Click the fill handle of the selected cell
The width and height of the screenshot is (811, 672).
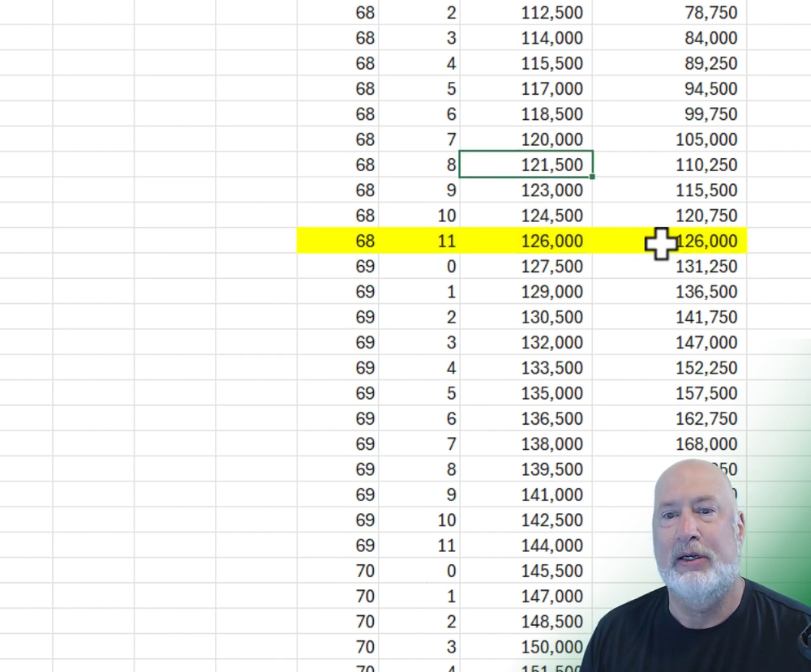click(x=592, y=176)
